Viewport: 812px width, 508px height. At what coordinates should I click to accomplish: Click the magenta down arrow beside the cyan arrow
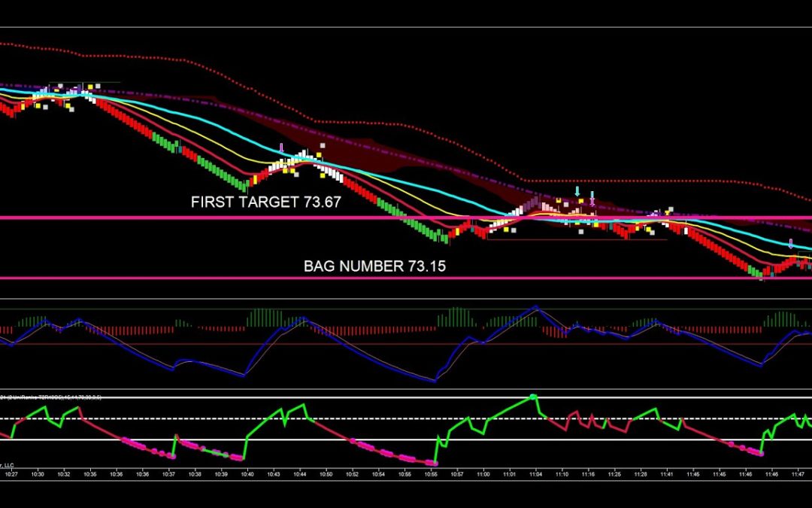[592, 197]
